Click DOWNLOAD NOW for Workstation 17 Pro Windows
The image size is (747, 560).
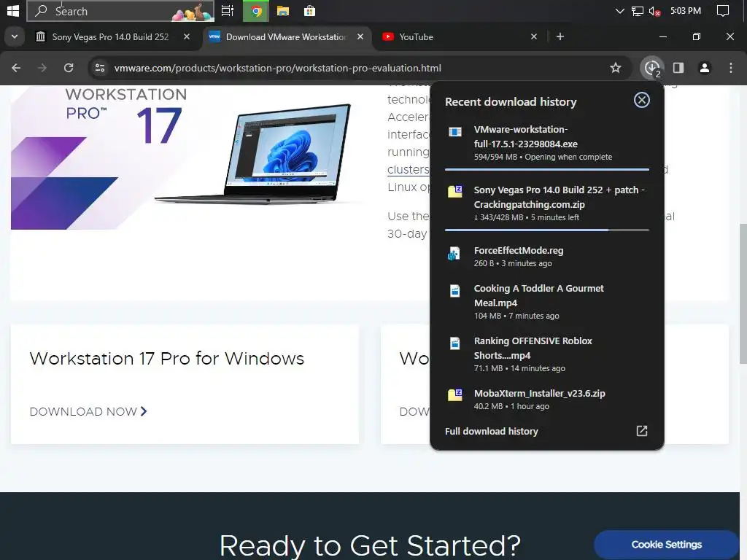pyautogui.click(x=88, y=411)
